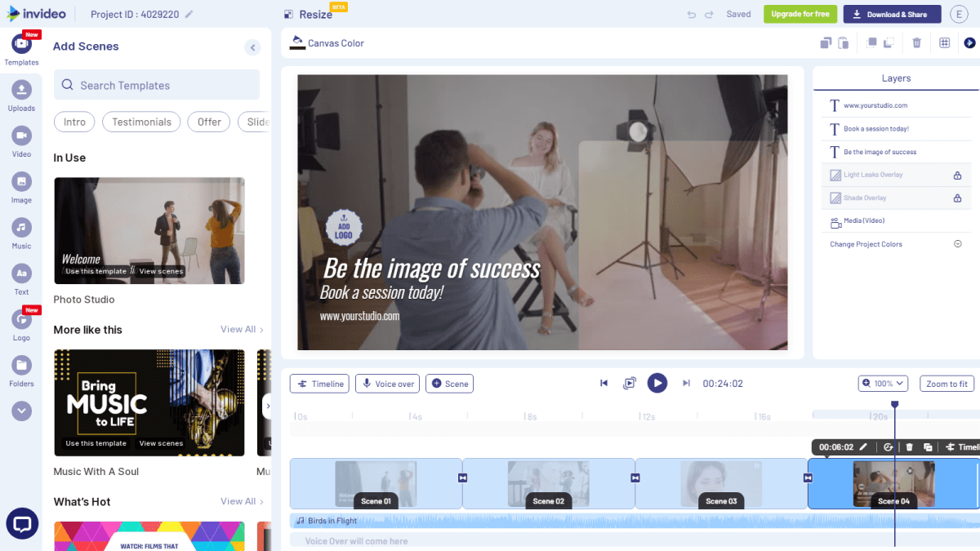Click the Zoom to fit button
This screenshot has height=551, width=980.
(x=947, y=384)
